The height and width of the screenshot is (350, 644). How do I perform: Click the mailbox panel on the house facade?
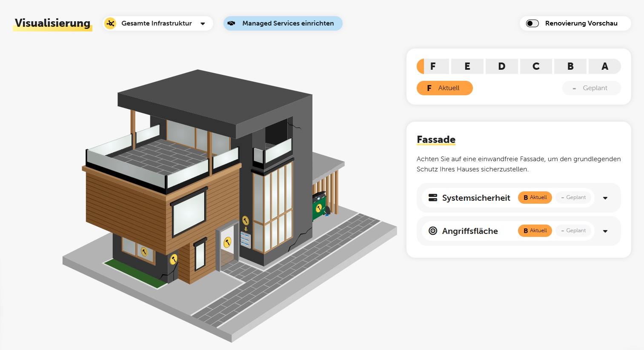point(246,240)
